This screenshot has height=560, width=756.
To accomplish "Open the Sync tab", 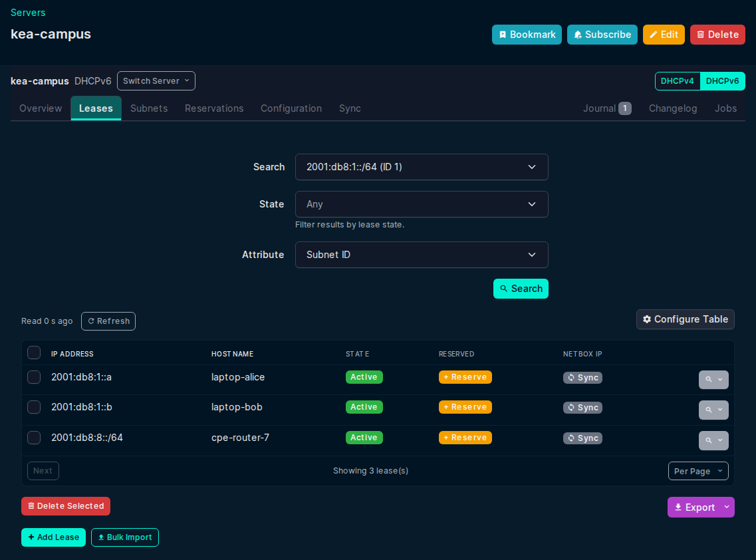I will (x=350, y=108).
